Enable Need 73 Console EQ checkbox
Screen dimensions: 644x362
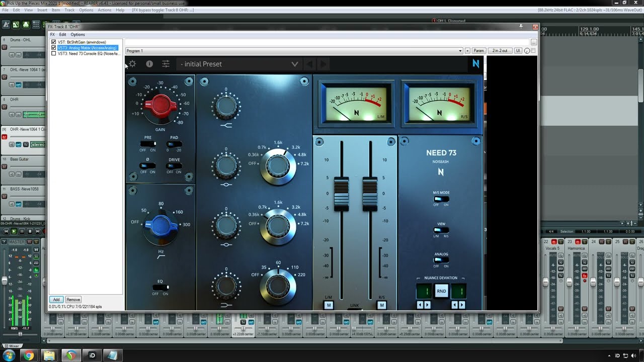[x=54, y=53]
